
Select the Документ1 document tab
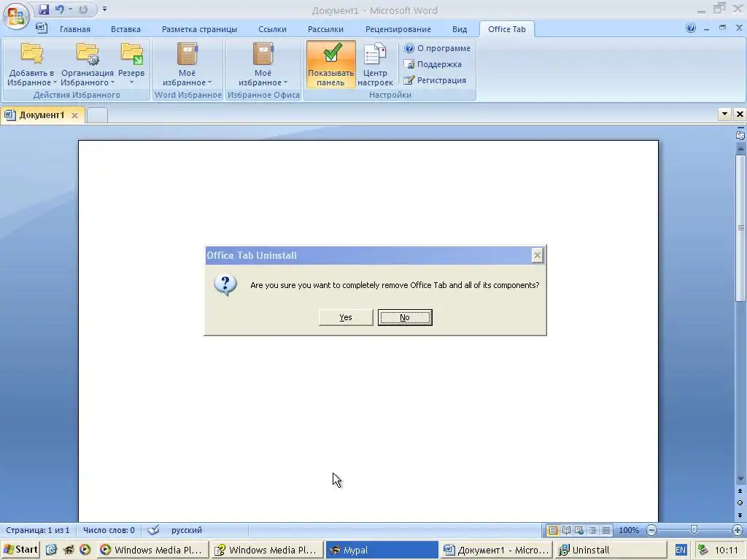click(x=42, y=114)
